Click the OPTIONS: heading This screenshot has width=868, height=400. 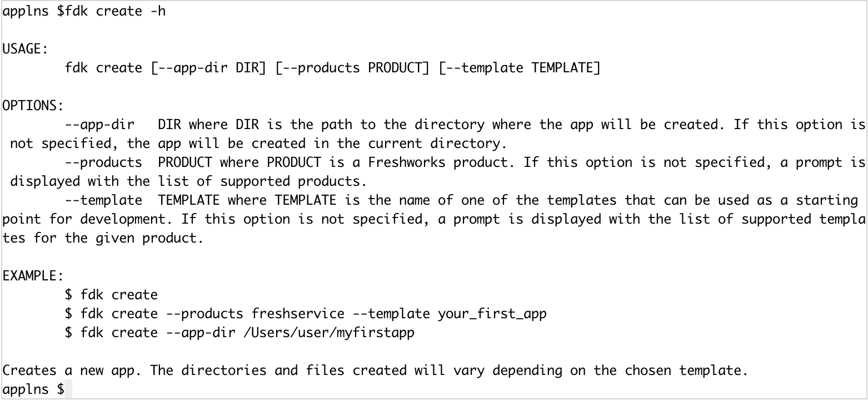(x=33, y=106)
